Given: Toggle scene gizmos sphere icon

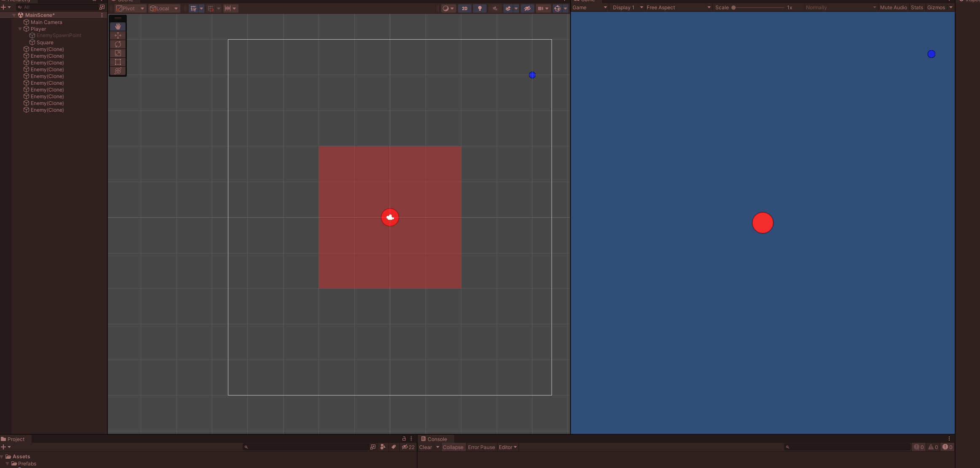Looking at the screenshot, I should pos(557,8).
